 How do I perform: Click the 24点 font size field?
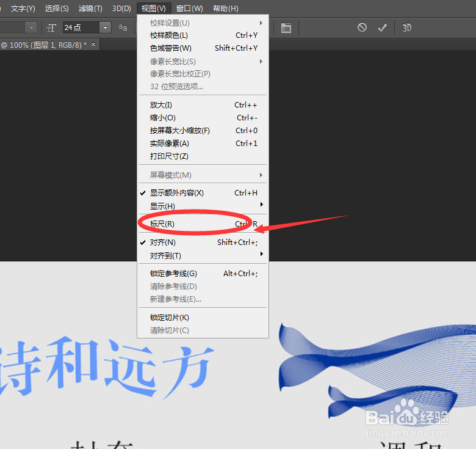click(x=81, y=27)
